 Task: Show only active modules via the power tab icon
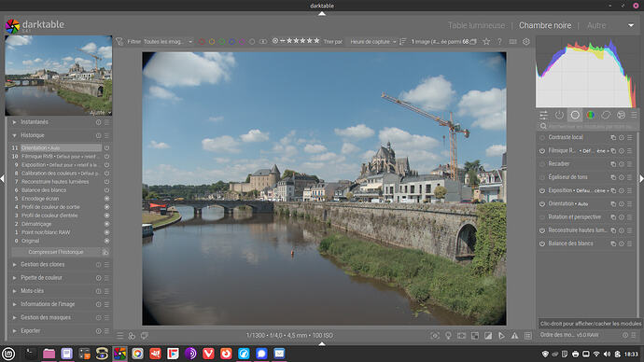(x=559, y=115)
